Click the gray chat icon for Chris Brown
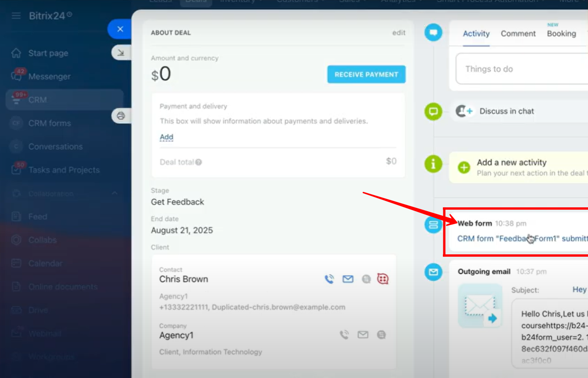 coord(366,279)
